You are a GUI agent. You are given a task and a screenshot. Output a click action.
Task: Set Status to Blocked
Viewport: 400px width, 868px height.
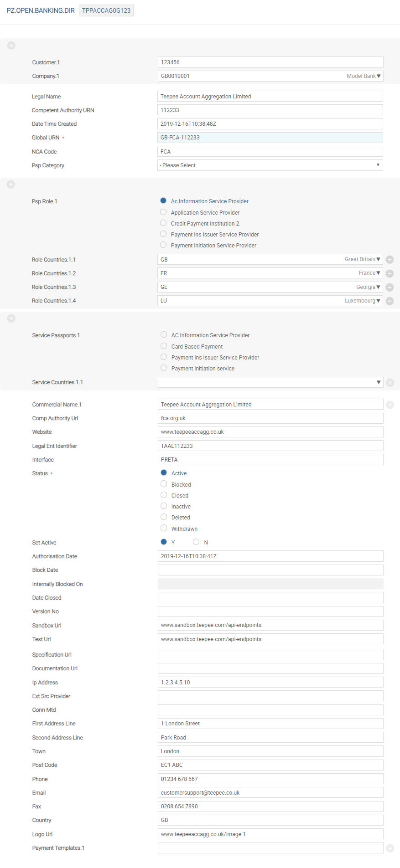coord(164,484)
